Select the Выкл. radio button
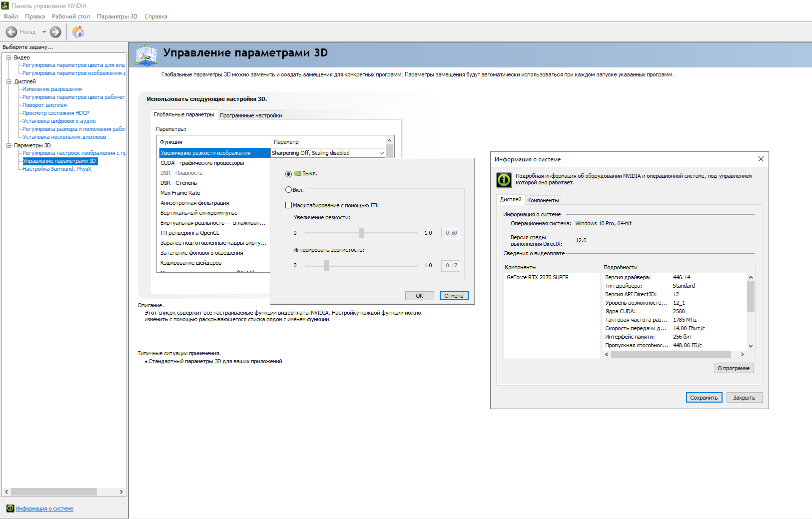The height and width of the screenshot is (519, 812). [288, 174]
